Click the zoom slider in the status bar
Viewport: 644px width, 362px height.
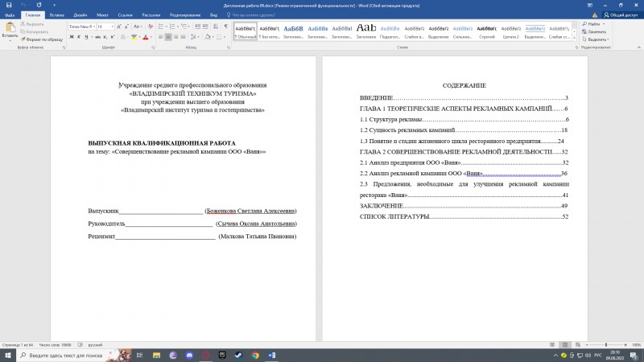(606, 345)
